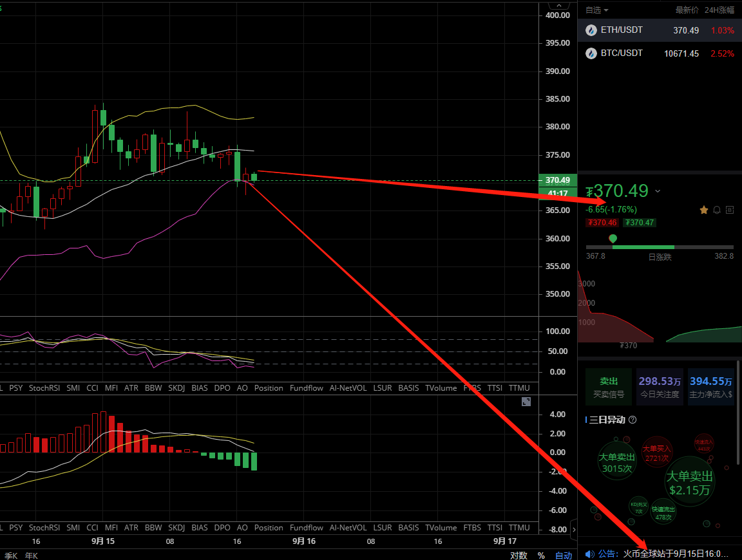The height and width of the screenshot is (560, 742).
Task: Switch to 季K quarterly candles
Action: (x=11, y=555)
